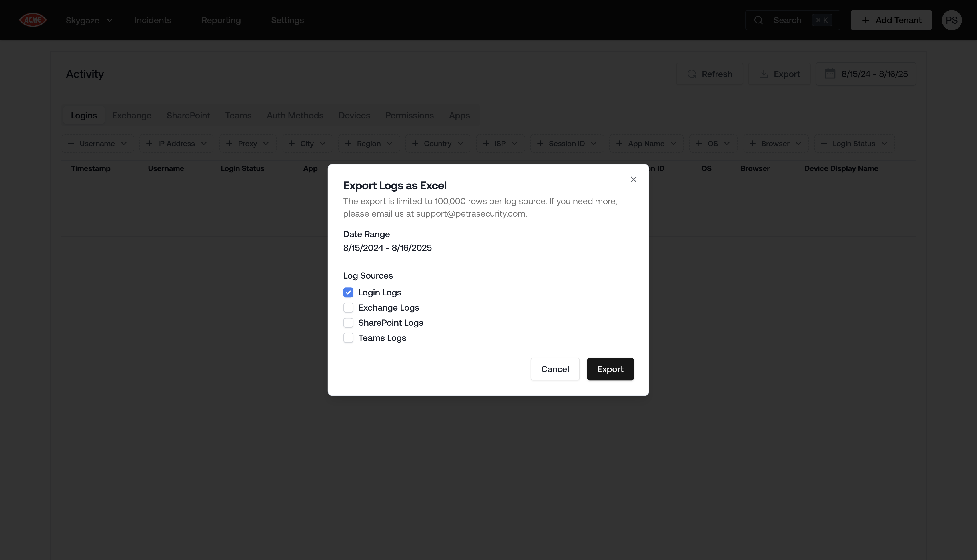The width and height of the screenshot is (977, 560).
Task: Open the Skygaze tenant dropdown
Action: click(89, 20)
